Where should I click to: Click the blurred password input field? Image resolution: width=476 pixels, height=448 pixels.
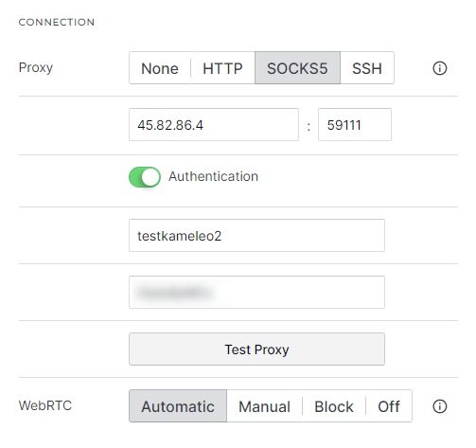click(256, 293)
